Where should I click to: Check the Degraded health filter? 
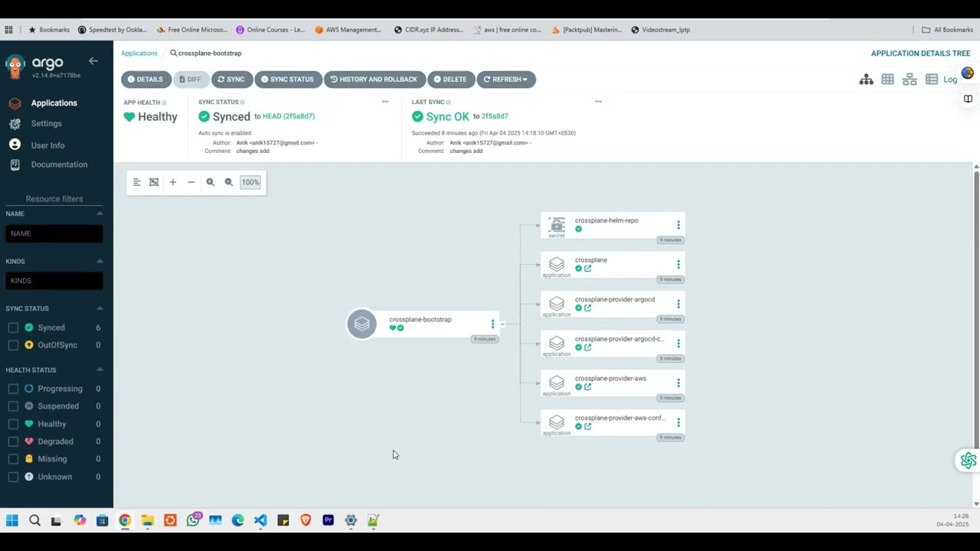click(x=13, y=442)
